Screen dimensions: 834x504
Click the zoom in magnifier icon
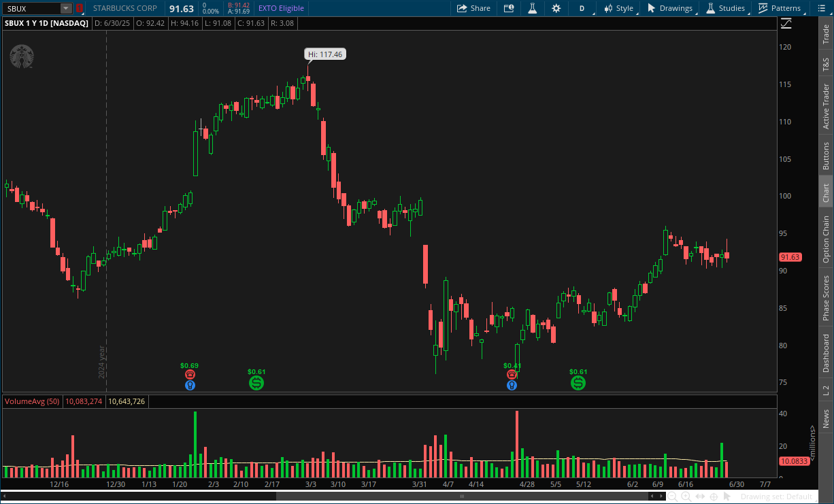pos(686,497)
